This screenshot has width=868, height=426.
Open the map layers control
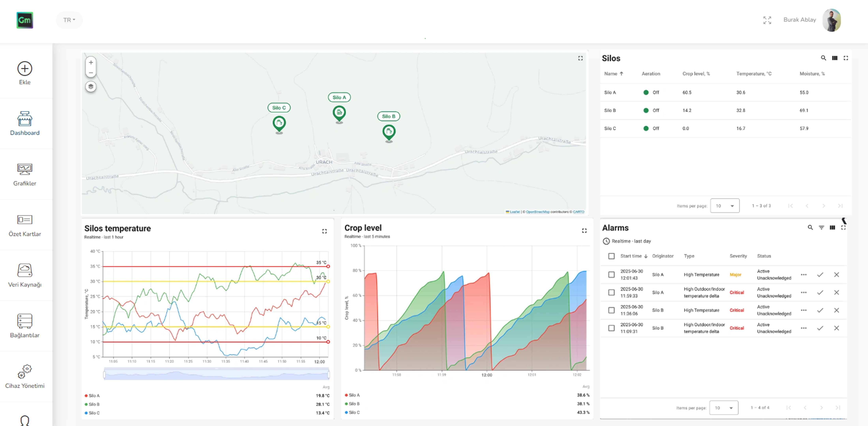tap(91, 87)
